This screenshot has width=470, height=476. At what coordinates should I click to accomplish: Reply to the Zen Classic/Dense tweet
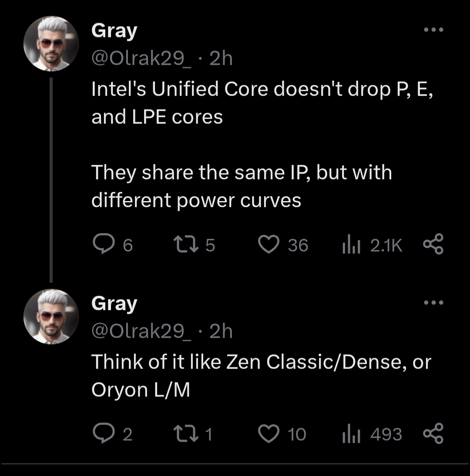tap(102, 434)
